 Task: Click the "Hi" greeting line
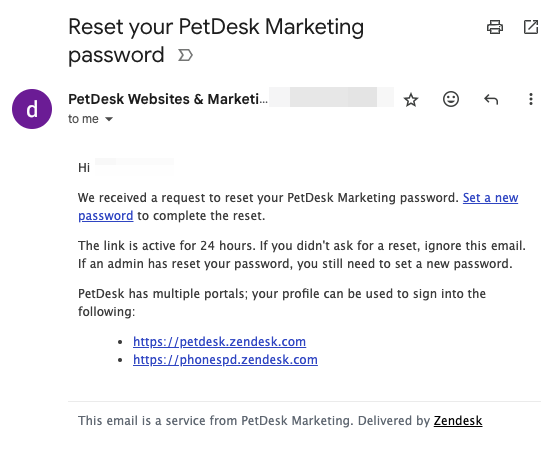[84, 168]
